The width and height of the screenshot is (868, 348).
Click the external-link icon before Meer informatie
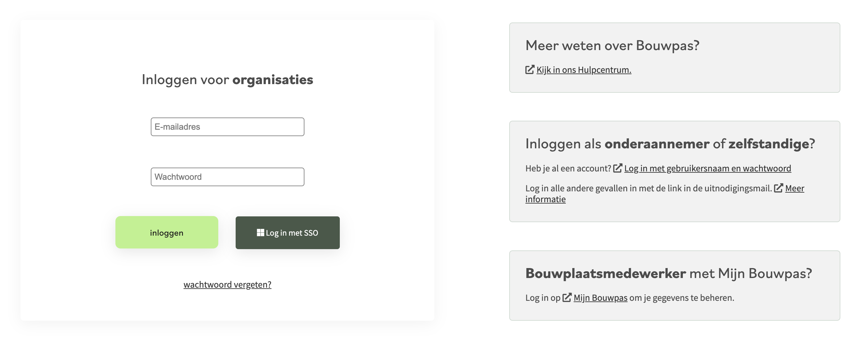click(x=778, y=188)
